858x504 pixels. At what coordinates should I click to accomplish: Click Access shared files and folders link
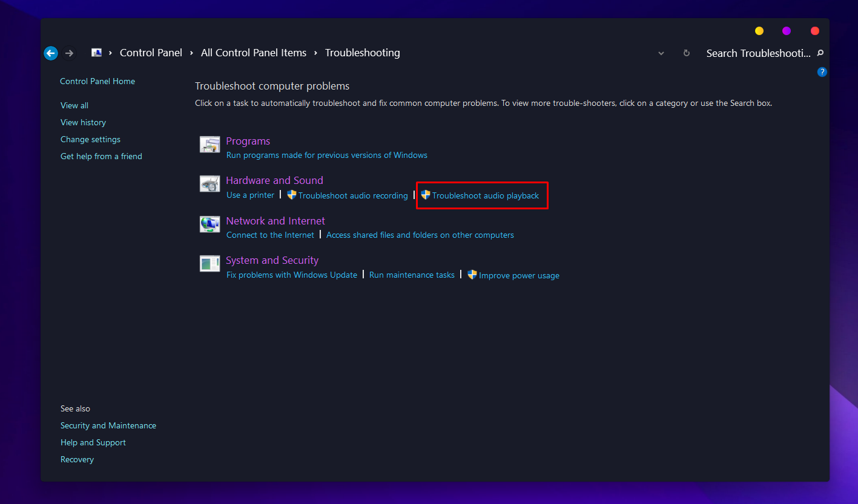pos(420,235)
